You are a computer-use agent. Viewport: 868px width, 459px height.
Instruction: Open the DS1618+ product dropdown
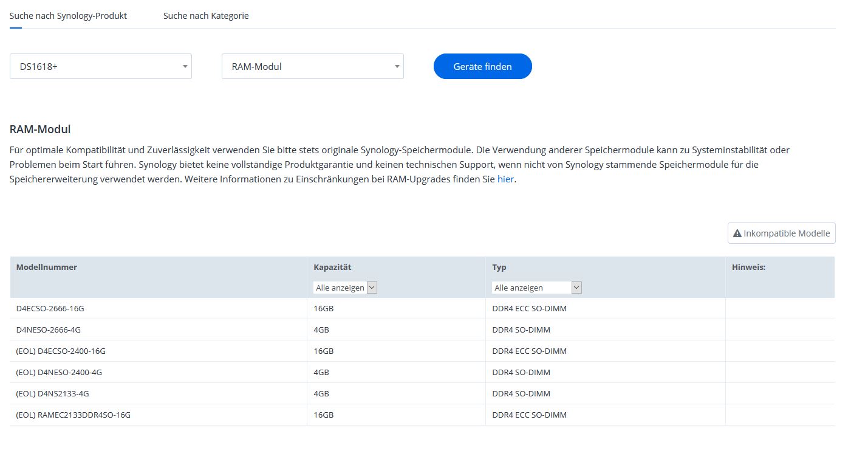click(x=101, y=66)
